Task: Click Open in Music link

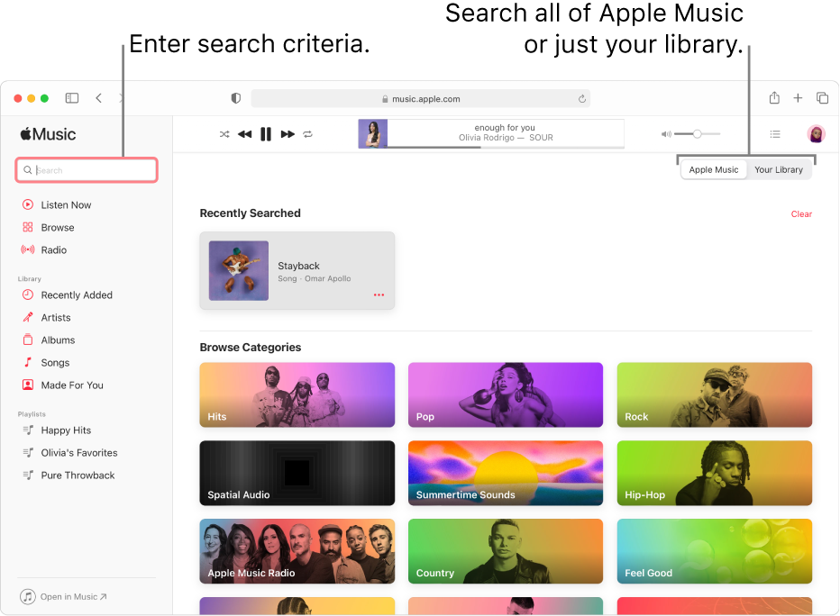Action: pyautogui.click(x=64, y=596)
